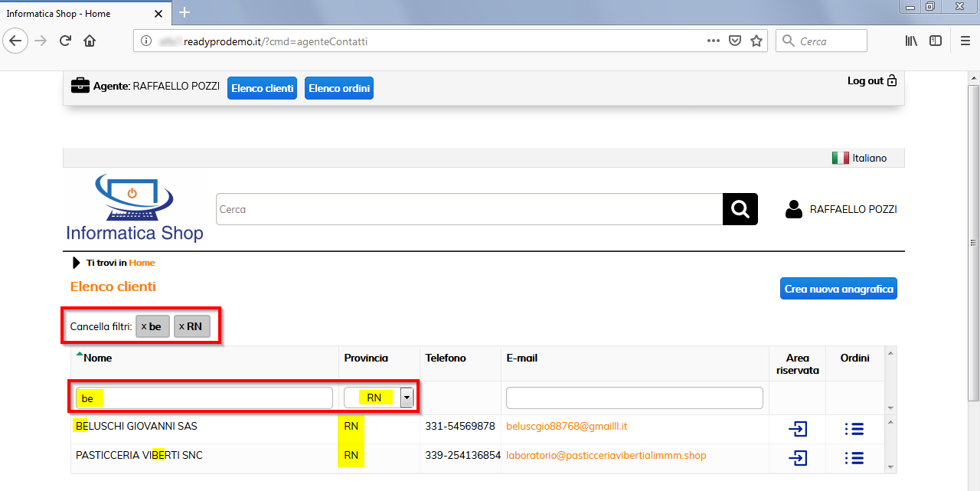Open Elenco ordini list
The height and width of the screenshot is (491, 980).
tap(339, 88)
